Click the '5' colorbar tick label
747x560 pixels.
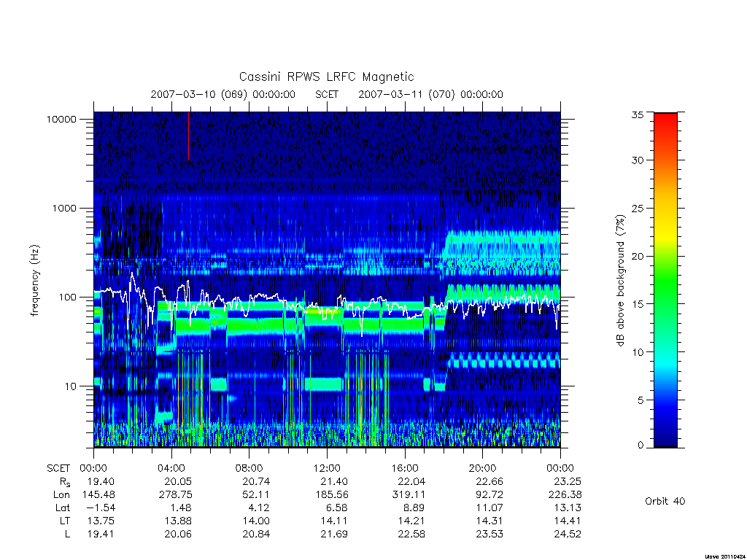click(x=640, y=400)
